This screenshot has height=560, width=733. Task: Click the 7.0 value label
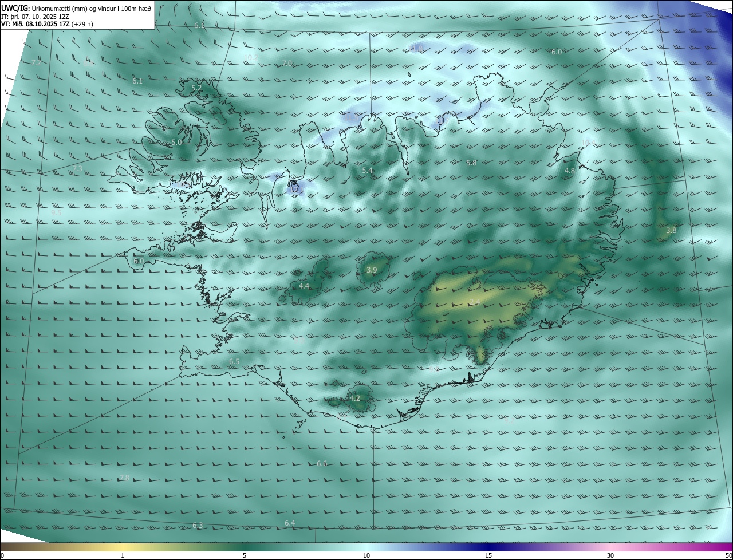(x=287, y=63)
